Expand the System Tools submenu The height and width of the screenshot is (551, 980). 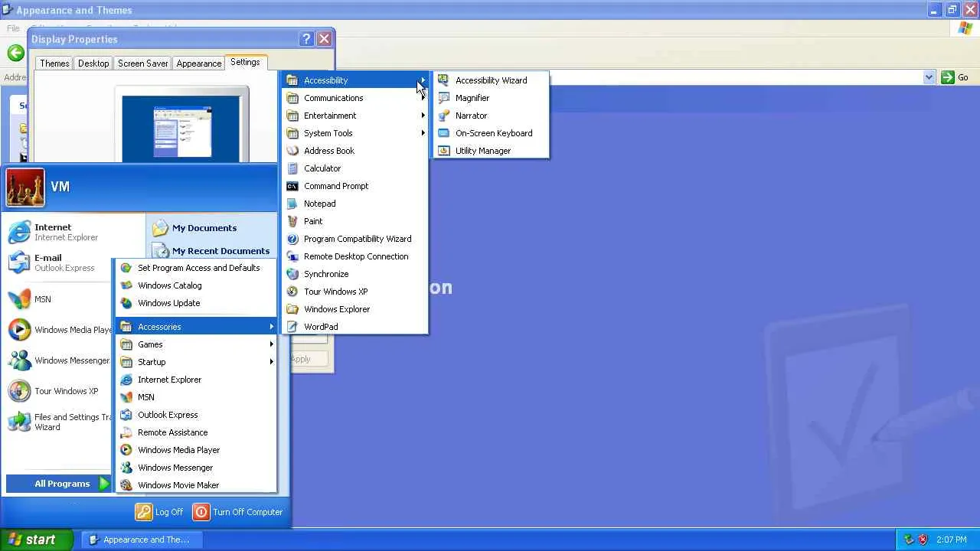pyautogui.click(x=354, y=133)
